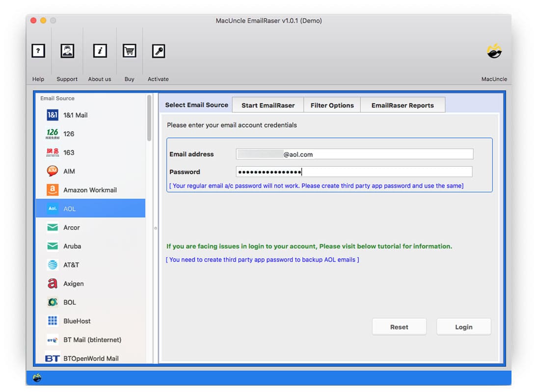Image resolution: width=538 pixels, height=392 pixels.
Task: Select the Amazon Workmail icon
Action: 53,190
